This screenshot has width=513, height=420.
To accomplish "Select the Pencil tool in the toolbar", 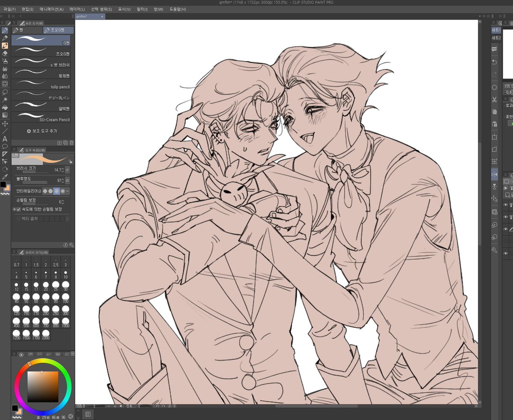I will 5,38.
